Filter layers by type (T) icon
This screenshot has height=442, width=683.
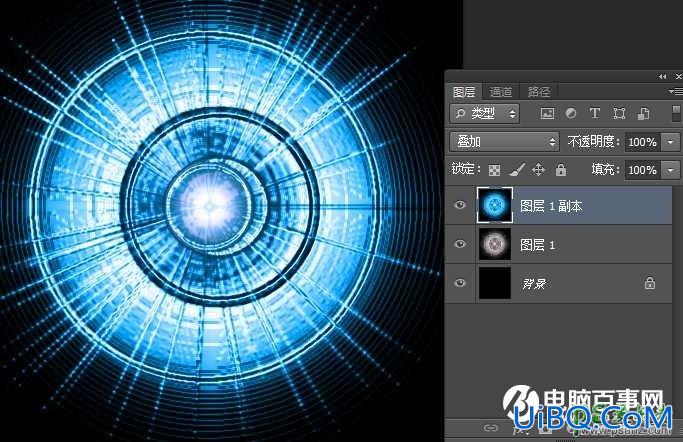point(595,114)
